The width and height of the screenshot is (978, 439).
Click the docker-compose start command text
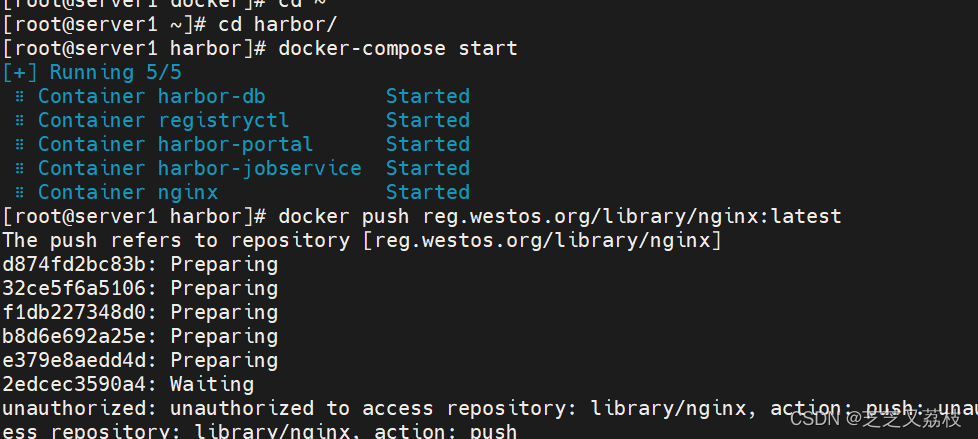pos(398,48)
